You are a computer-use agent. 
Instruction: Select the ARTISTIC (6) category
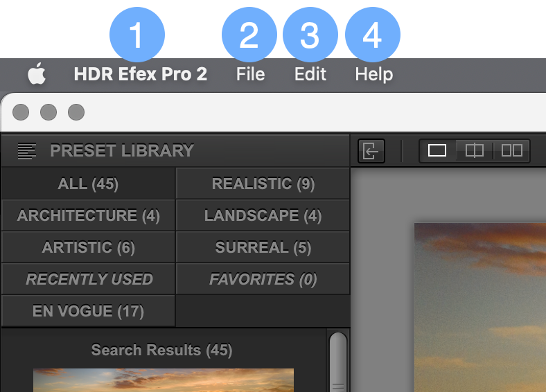point(88,247)
